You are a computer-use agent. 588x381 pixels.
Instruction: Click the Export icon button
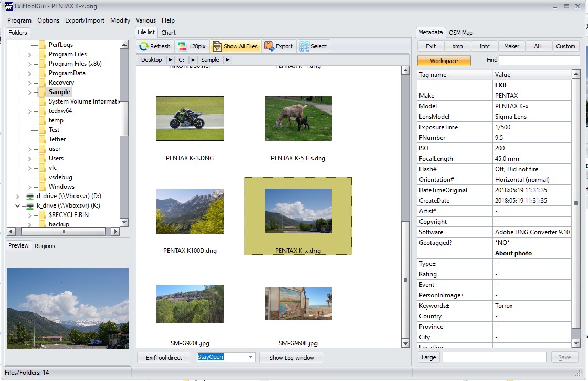[269, 46]
